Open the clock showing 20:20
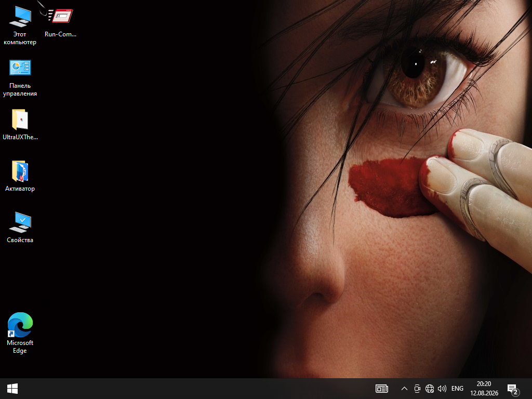 pos(484,389)
